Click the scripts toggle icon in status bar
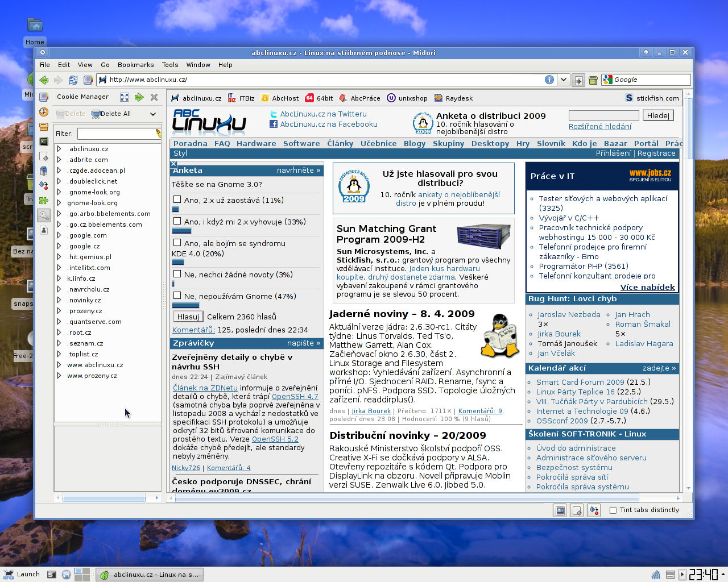Image resolution: width=728 pixels, height=582 pixels. (577, 510)
